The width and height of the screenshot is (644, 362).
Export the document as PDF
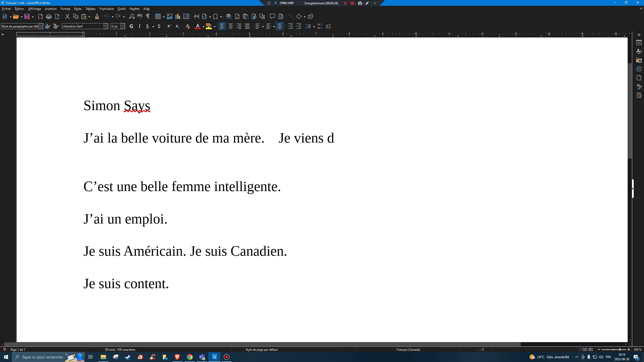pos(40,16)
